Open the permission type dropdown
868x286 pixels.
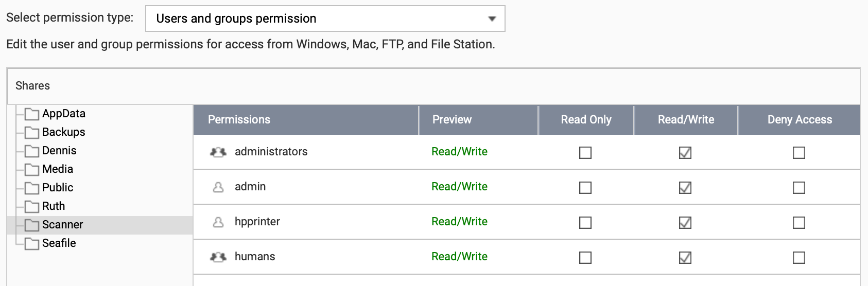pyautogui.click(x=325, y=19)
